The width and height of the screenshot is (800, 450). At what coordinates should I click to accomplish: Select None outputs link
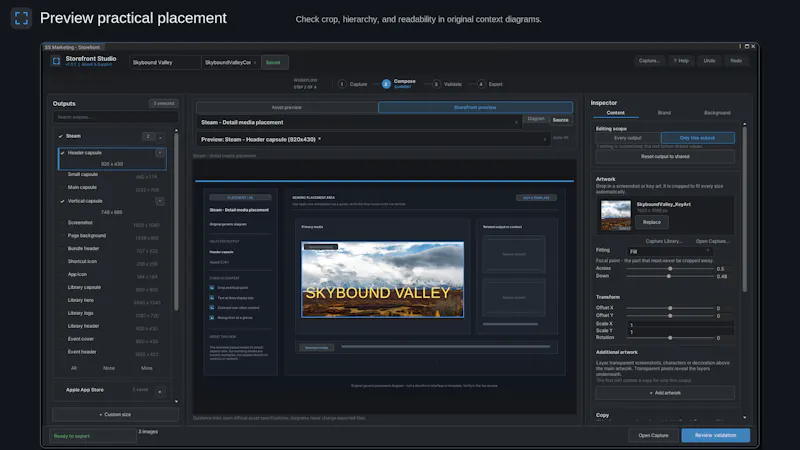pyautogui.click(x=109, y=368)
